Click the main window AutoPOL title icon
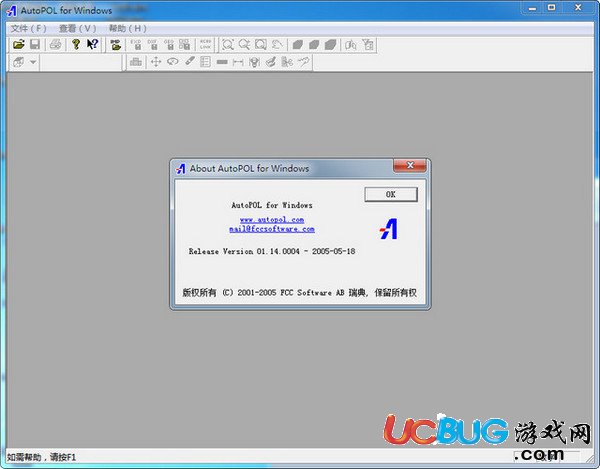Image resolution: width=600 pixels, height=469 pixels. tap(11, 10)
